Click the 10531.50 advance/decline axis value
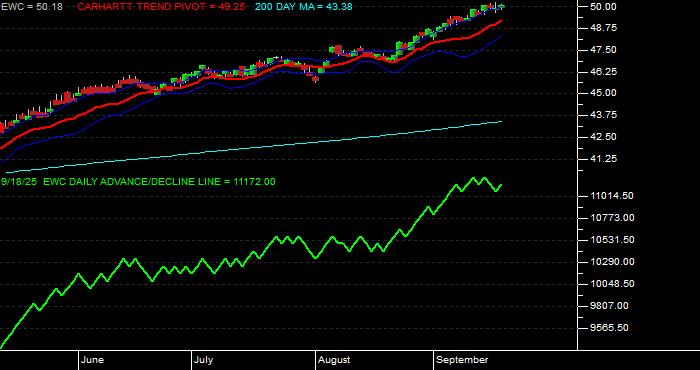The image size is (700, 370). click(612, 240)
